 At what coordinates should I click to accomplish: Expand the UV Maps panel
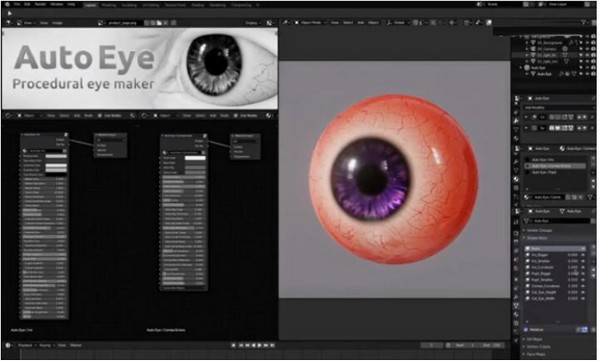coord(534,339)
